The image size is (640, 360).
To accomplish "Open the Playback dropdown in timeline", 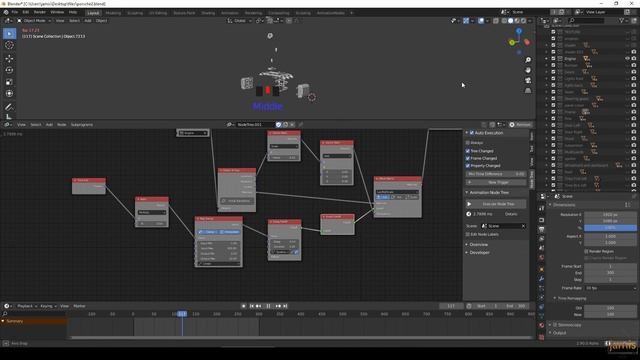I will 27,306.
